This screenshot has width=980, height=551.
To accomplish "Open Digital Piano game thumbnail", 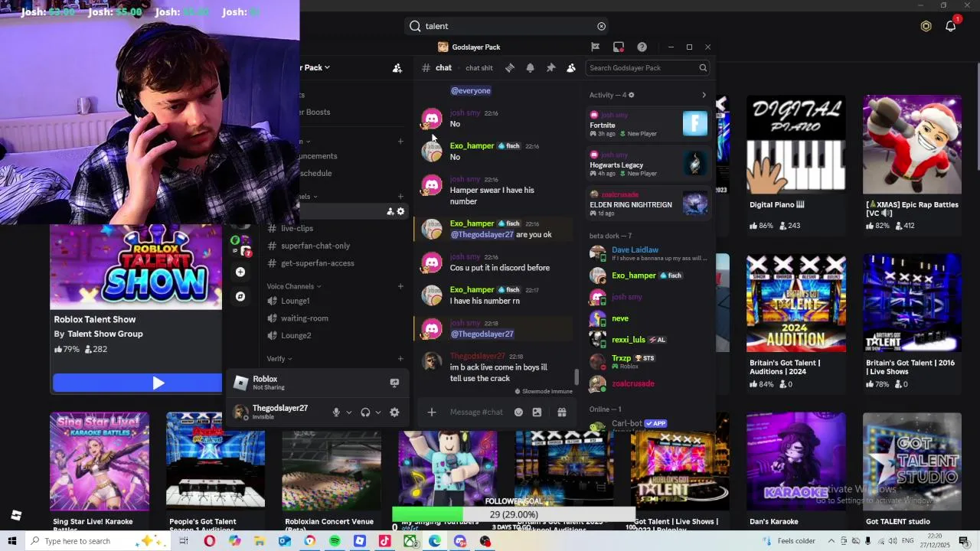I will tap(796, 145).
